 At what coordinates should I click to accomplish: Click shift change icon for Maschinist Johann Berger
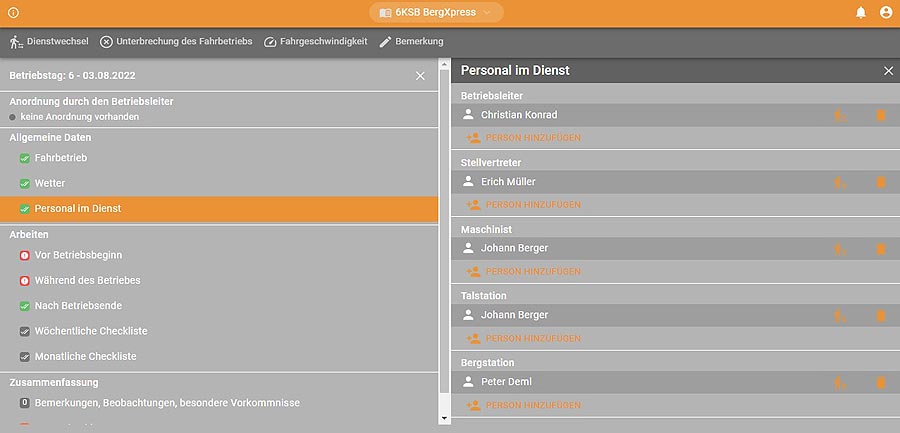pyautogui.click(x=841, y=249)
